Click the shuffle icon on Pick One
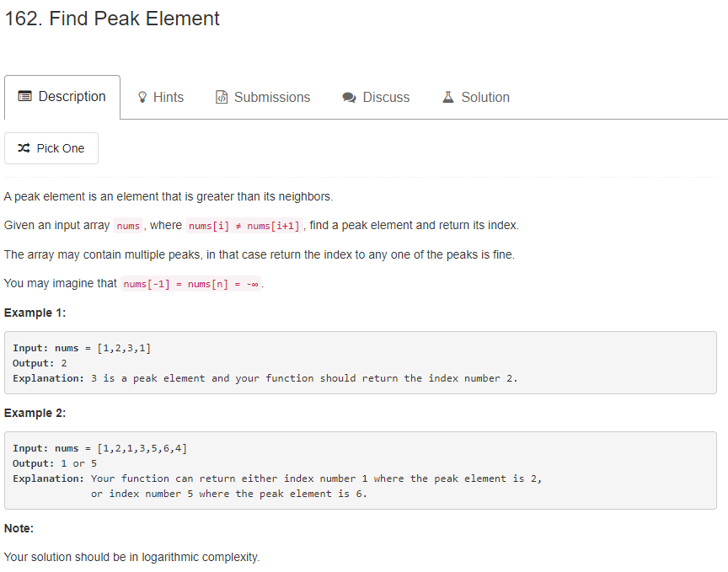 (x=24, y=148)
